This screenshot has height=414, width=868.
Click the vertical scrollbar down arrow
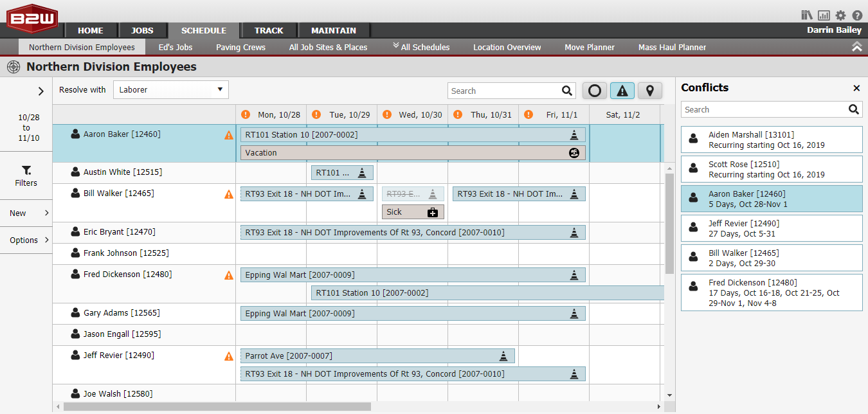click(669, 395)
